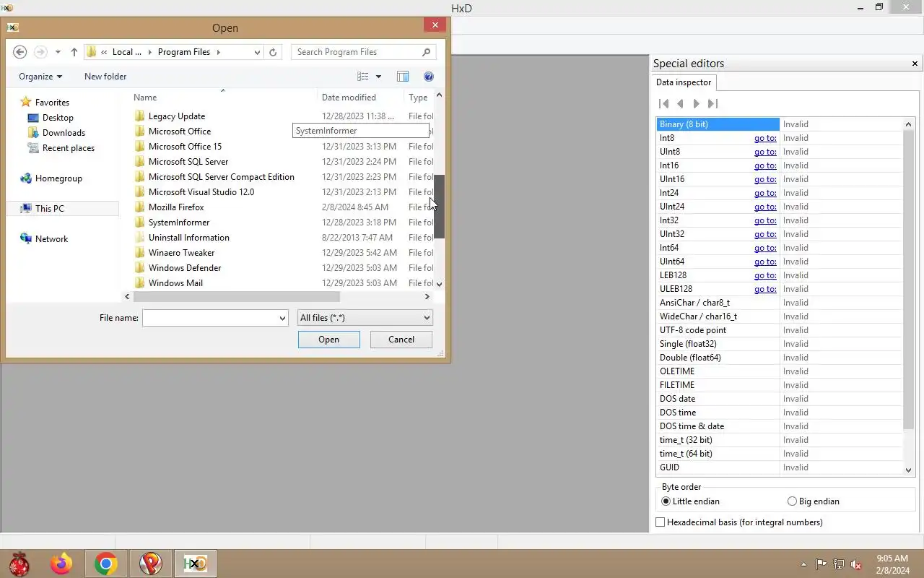
Task: Open dialog help icon
Action: 429,77
